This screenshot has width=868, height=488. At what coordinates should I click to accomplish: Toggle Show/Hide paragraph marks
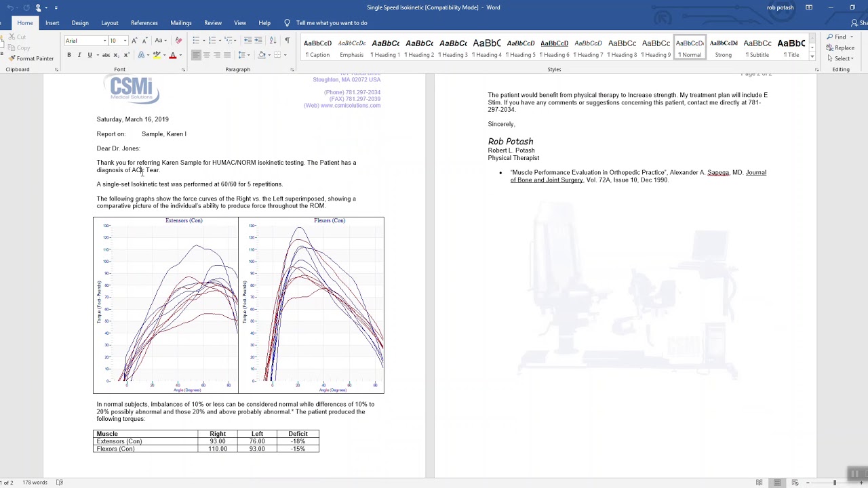287,41
